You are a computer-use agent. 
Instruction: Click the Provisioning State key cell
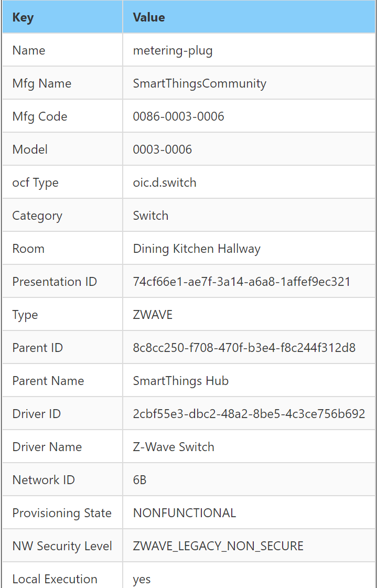coord(62,513)
